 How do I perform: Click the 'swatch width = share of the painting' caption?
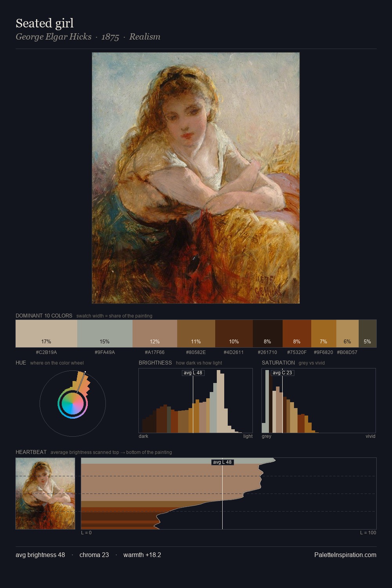114,316
